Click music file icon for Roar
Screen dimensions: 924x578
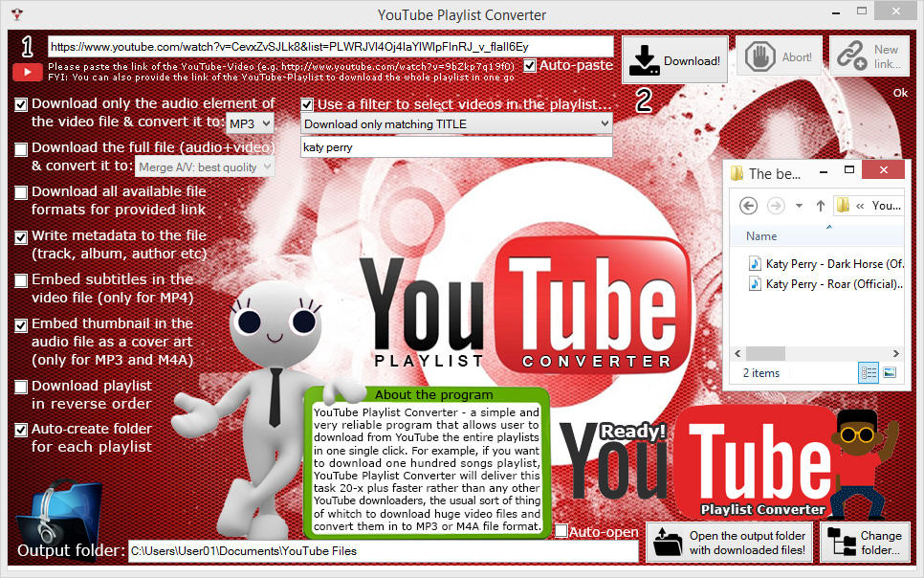point(755,283)
